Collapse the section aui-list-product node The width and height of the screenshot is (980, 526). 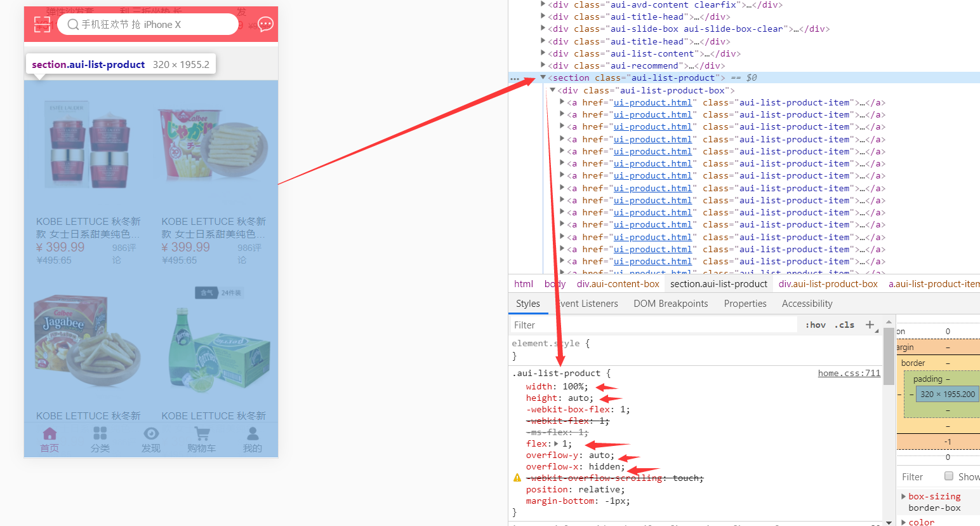coord(543,78)
